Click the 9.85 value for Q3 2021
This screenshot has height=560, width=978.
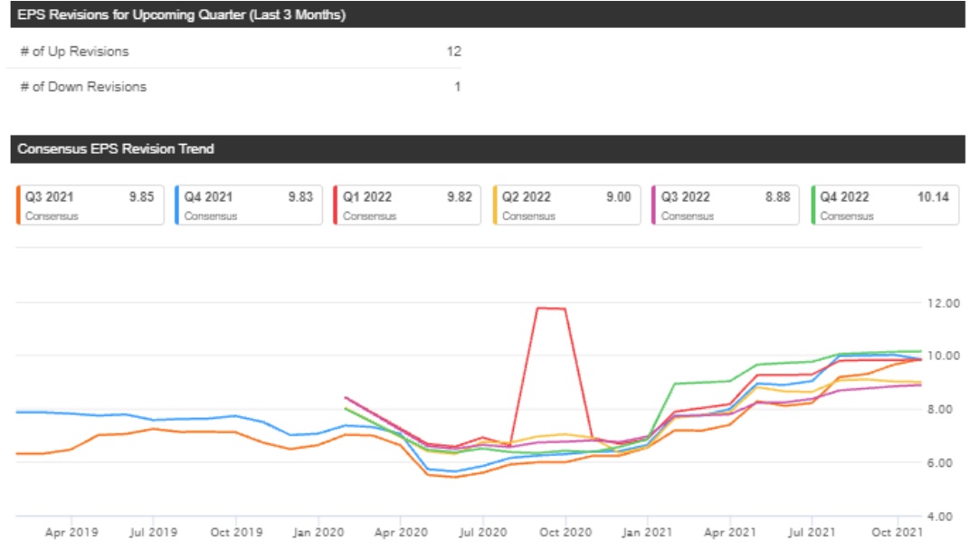141,197
